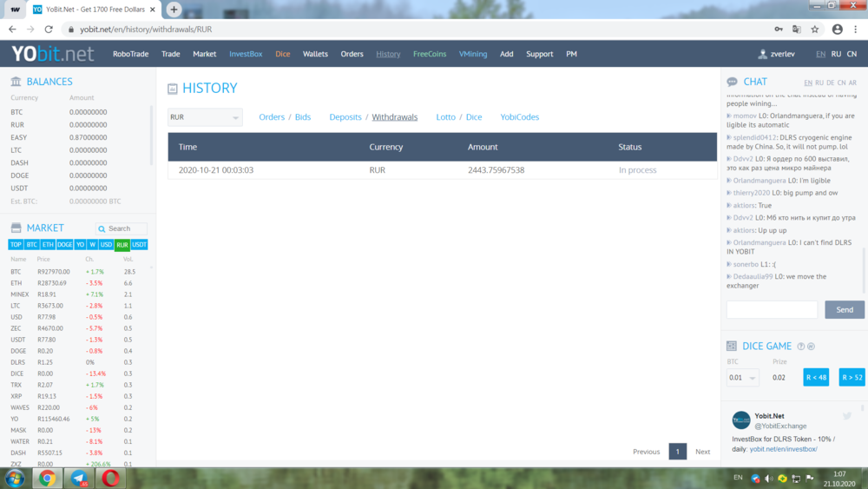Click the Yobit.Net Twitter avatar
Viewport: 868px width, 489px height.
tap(741, 420)
